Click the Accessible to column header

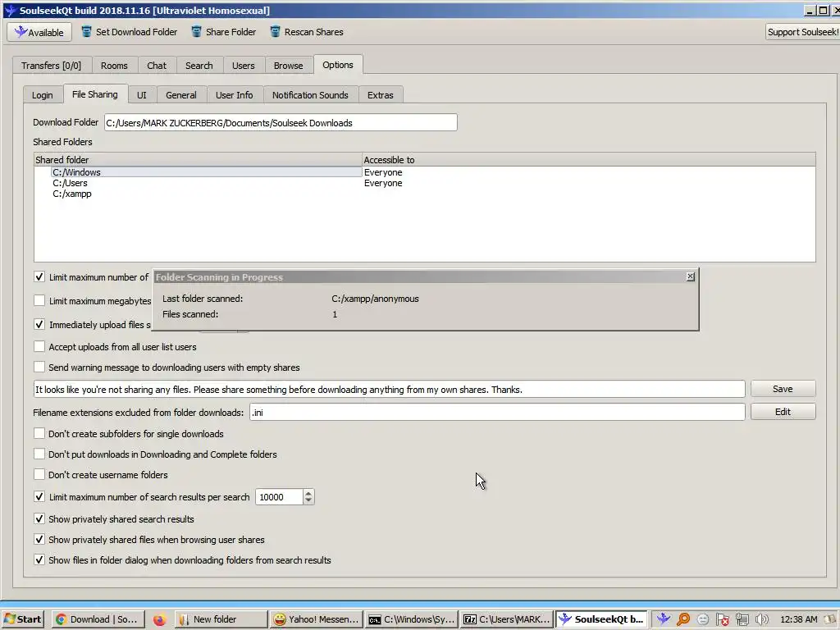589,160
